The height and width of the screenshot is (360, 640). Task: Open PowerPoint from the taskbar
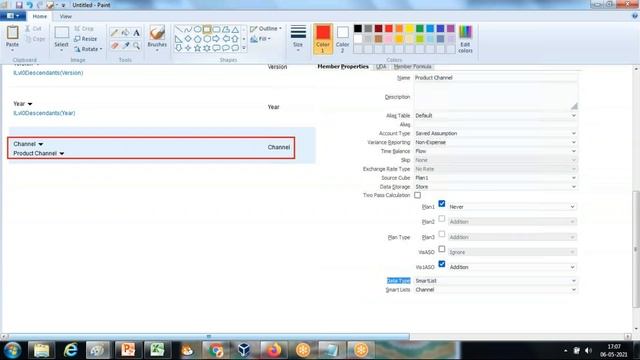point(128,350)
